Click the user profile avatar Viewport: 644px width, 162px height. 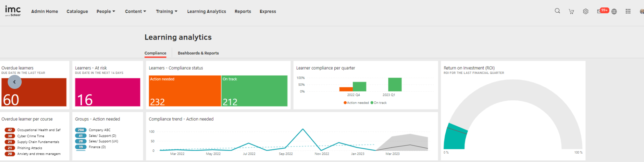[642, 12]
